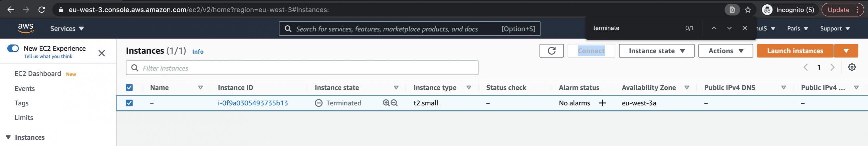
Task: Uncheck the select-all instances checkbox
Action: click(129, 87)
